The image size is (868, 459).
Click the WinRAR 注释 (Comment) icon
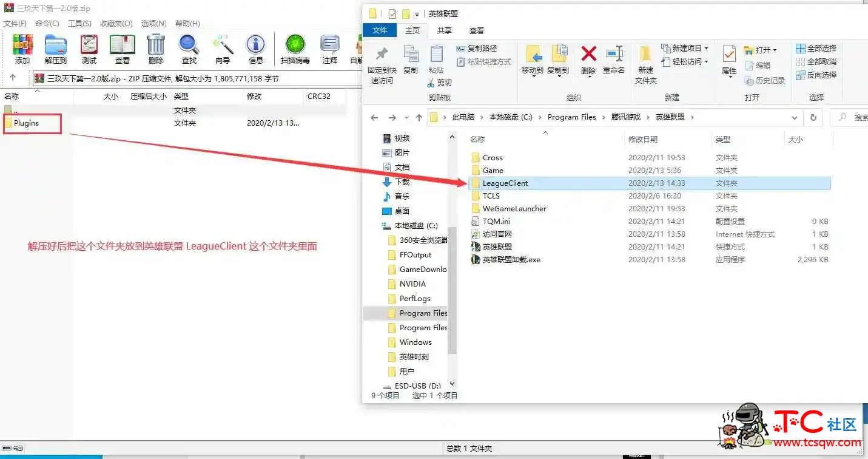click(330, 49)
